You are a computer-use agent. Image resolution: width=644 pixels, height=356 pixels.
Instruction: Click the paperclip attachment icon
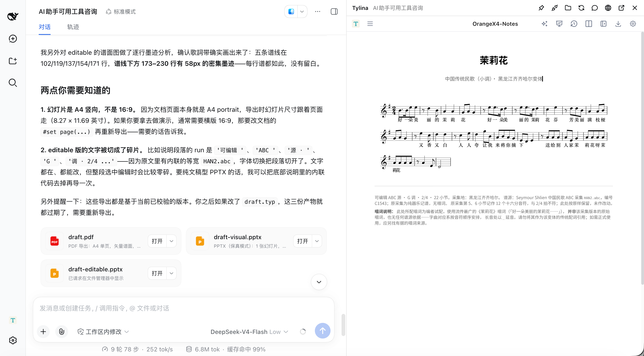(61, 332)
